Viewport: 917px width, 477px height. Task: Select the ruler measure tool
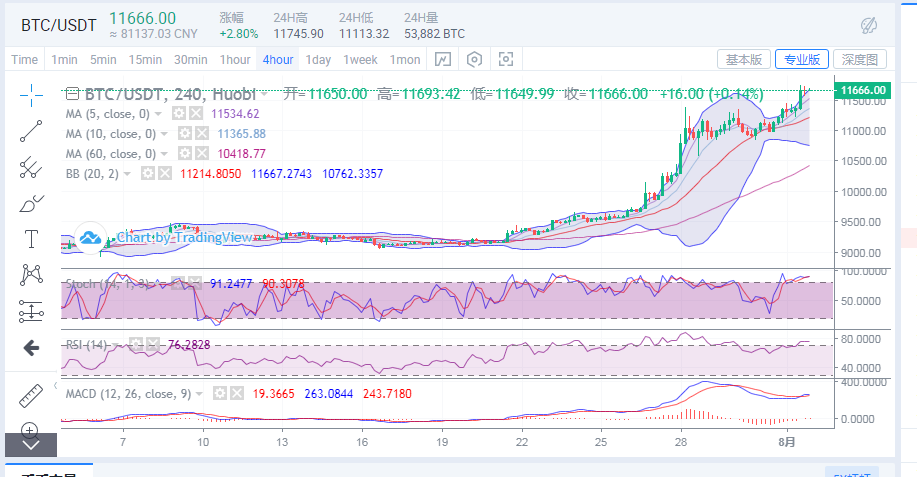31,395
